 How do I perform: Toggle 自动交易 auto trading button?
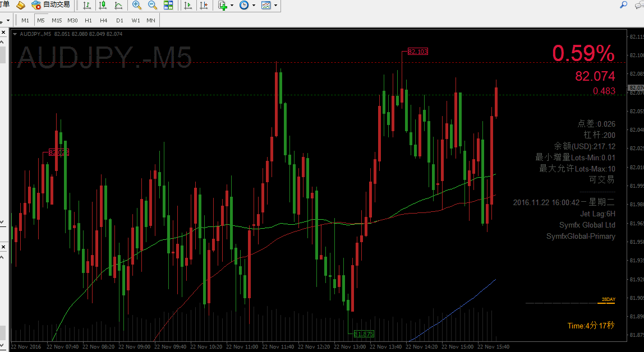tap(50, 5)
